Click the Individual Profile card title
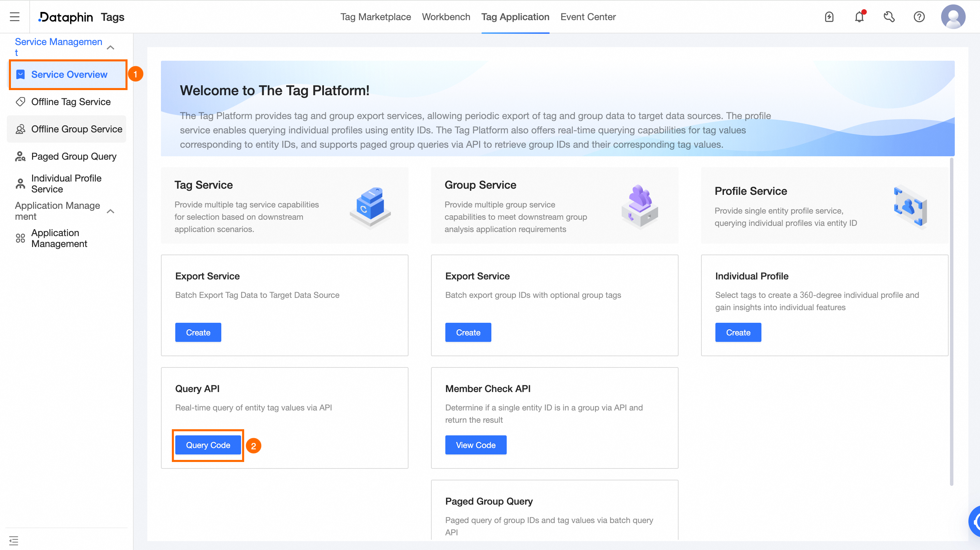980x550 pixels. tap(751, 276)
